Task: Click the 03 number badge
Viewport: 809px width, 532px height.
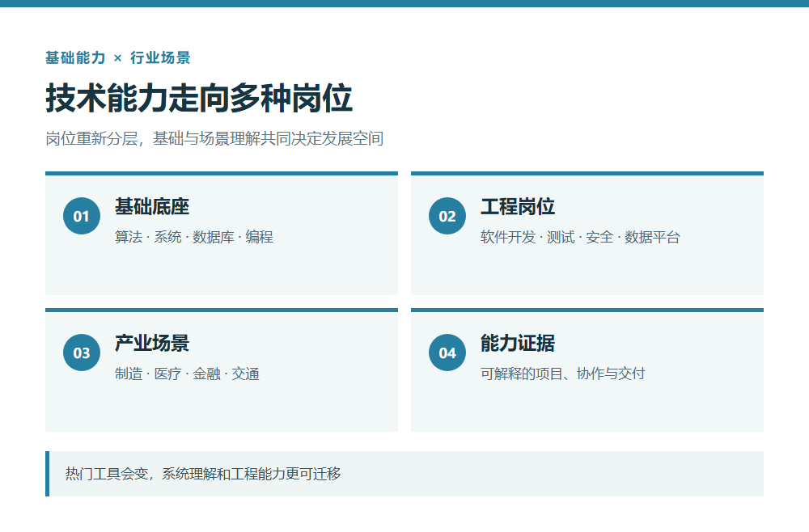Action: click(x=82, y=353)
